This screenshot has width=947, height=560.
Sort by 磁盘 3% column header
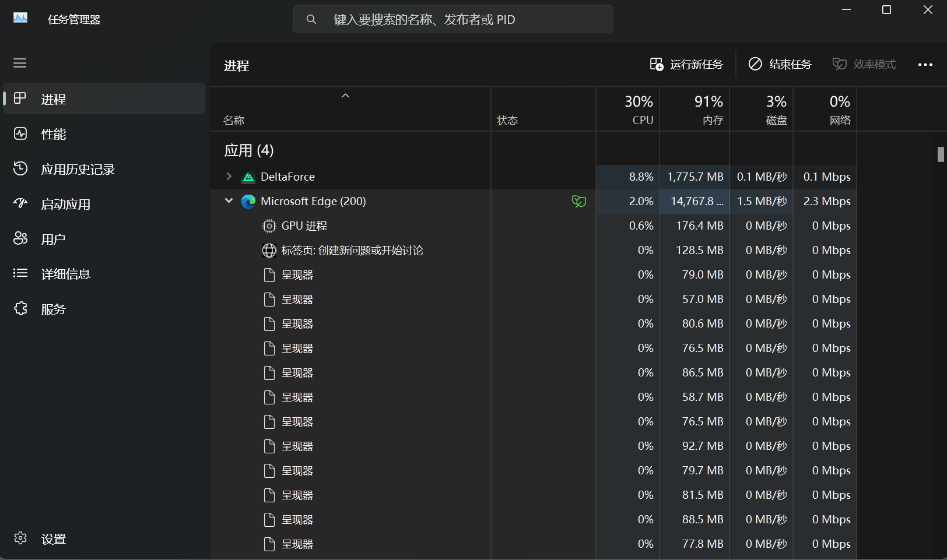tap(762, 110)
